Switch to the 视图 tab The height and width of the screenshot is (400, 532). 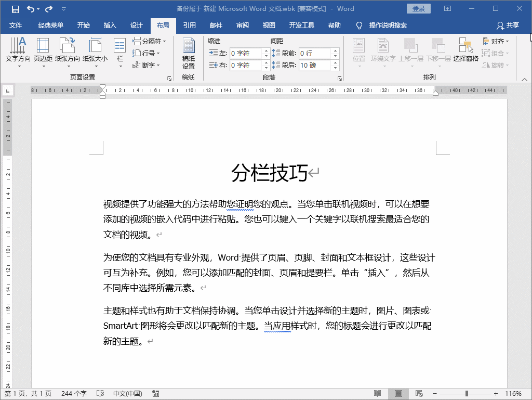[269, 25]
